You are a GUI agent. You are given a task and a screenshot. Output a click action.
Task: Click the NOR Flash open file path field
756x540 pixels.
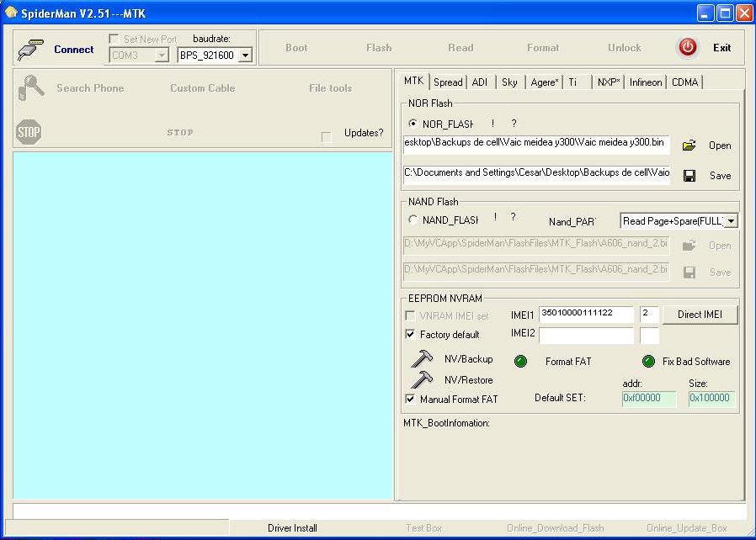point(536,145)
